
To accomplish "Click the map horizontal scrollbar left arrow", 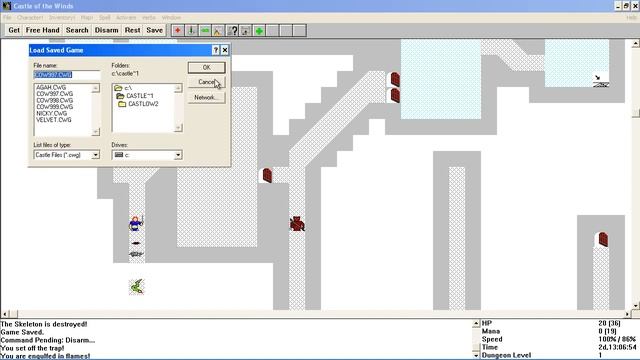I will tap(4, 314).
